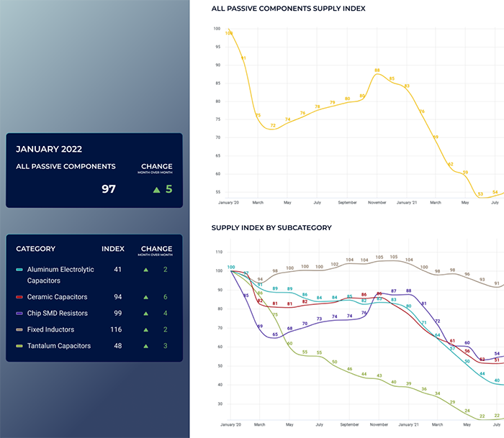504x438 pixels.
Task: Click change value 6 for Ceramic Capacitors
Action: pos(165,297)
